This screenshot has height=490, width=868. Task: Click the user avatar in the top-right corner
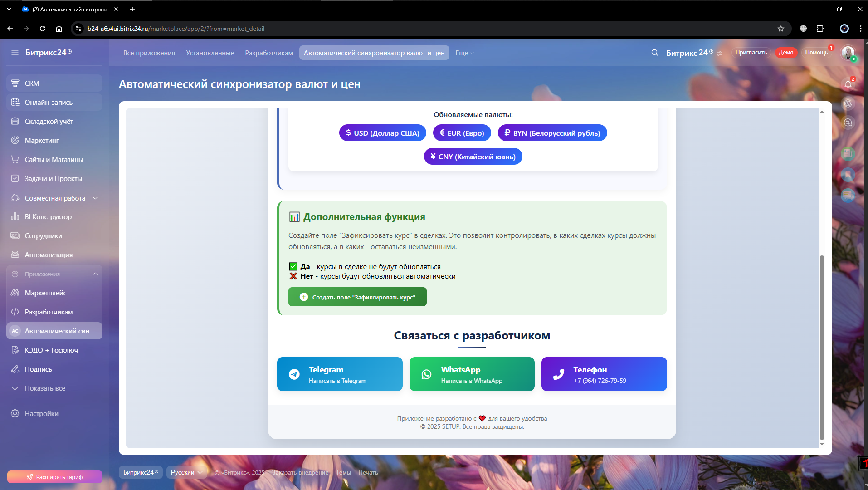coord(848,53)
